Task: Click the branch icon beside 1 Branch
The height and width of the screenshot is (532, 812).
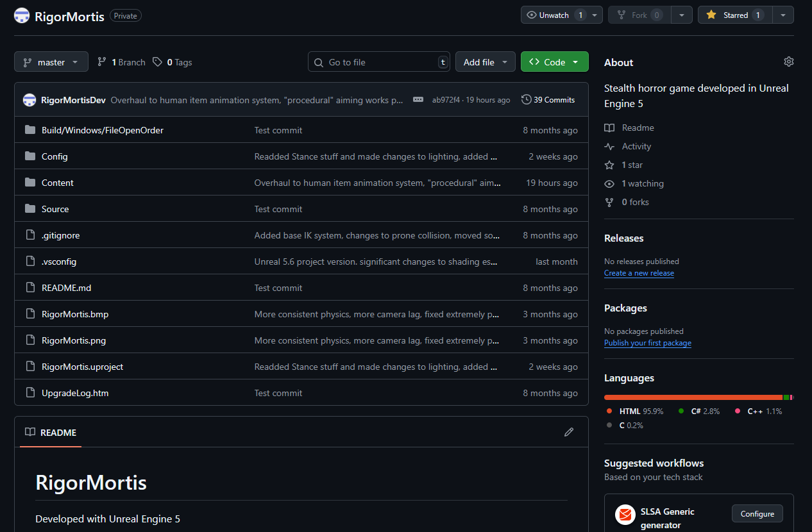Action: click(102, 62)
